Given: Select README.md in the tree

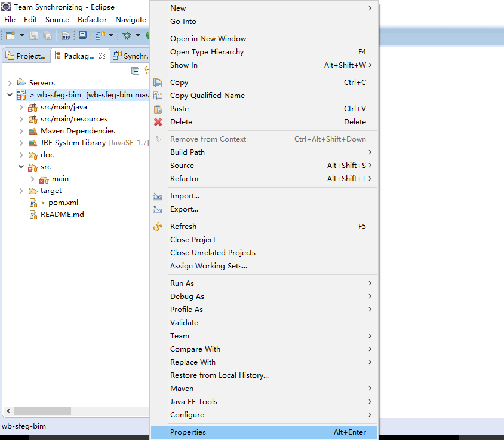Looking at the screenshot, I should (x=62, y=215).
